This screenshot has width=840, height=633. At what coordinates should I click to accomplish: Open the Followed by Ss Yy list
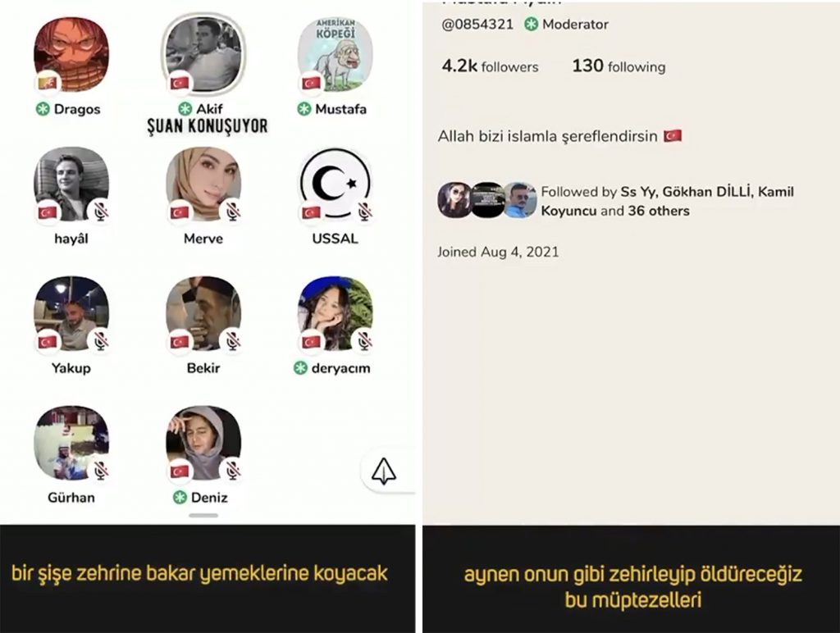coord(615,201)
